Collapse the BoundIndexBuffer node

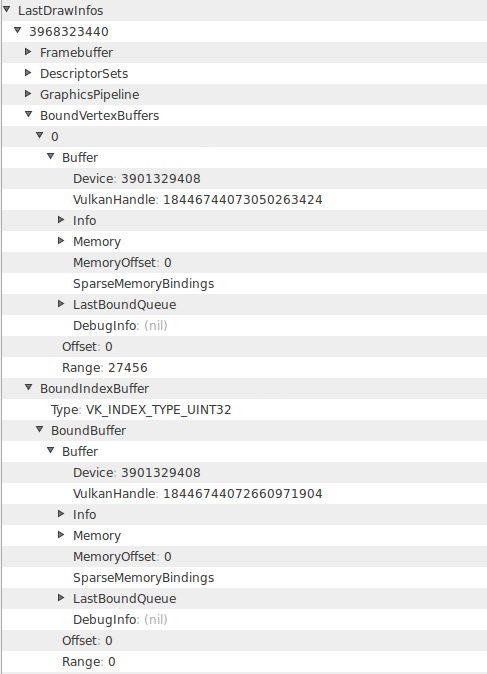point(28,387)
